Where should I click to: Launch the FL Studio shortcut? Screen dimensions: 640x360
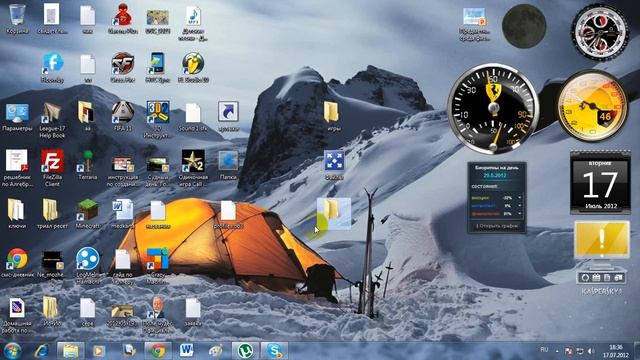(193, 67)
